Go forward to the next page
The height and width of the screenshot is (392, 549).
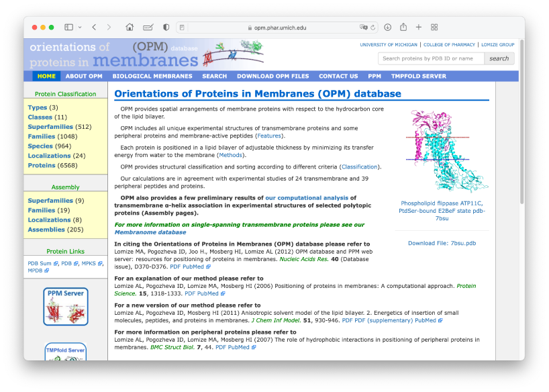click(x=109, y=28)
